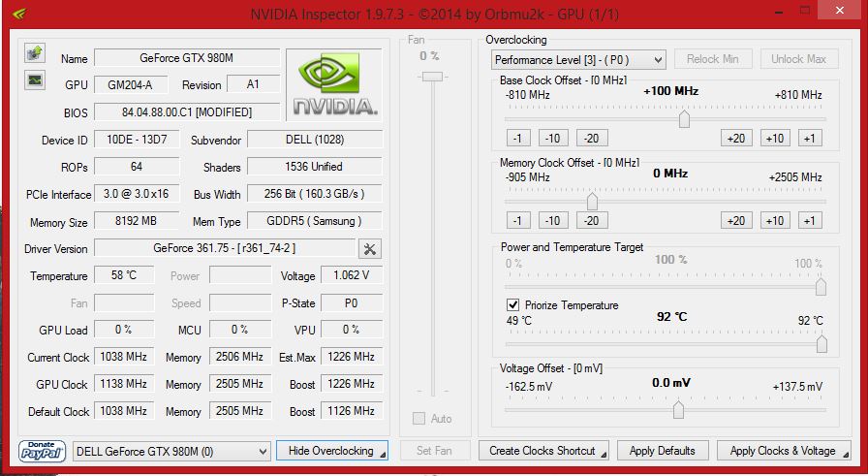Screen dimensions: 868x476
Task: Click the NVIDIA Inspector title bar icon
Action: (x=18, y=14)
